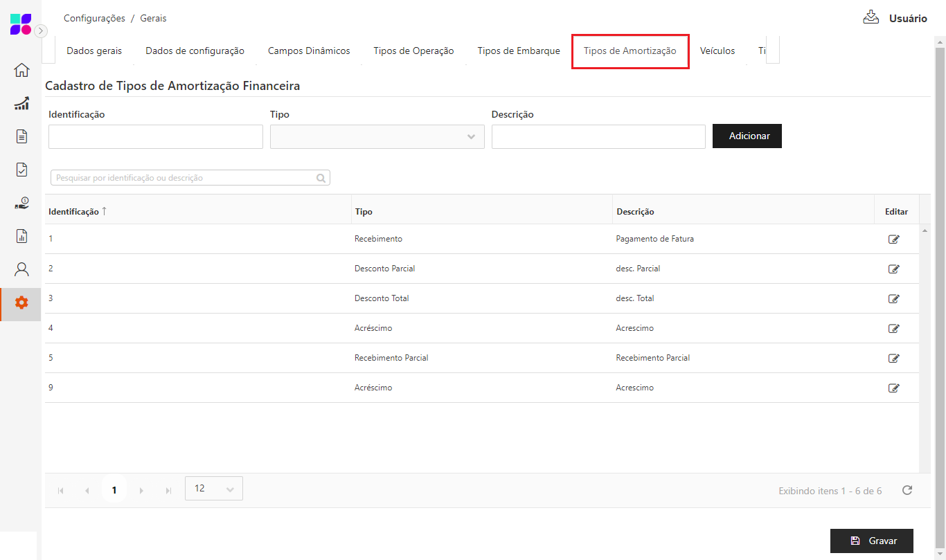Click the search by identification field

[x=184, y=178]
